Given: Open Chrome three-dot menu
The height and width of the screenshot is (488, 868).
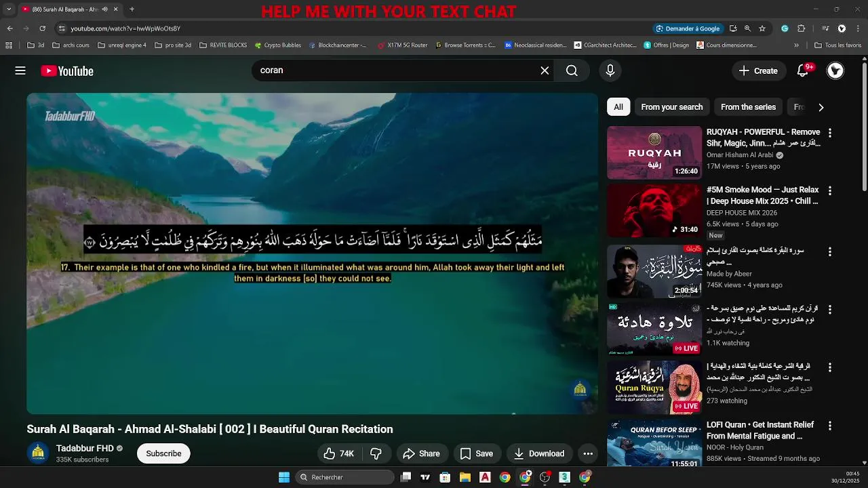Looking at the screenshot, I should pyautogui.click(x=858, y=28).
